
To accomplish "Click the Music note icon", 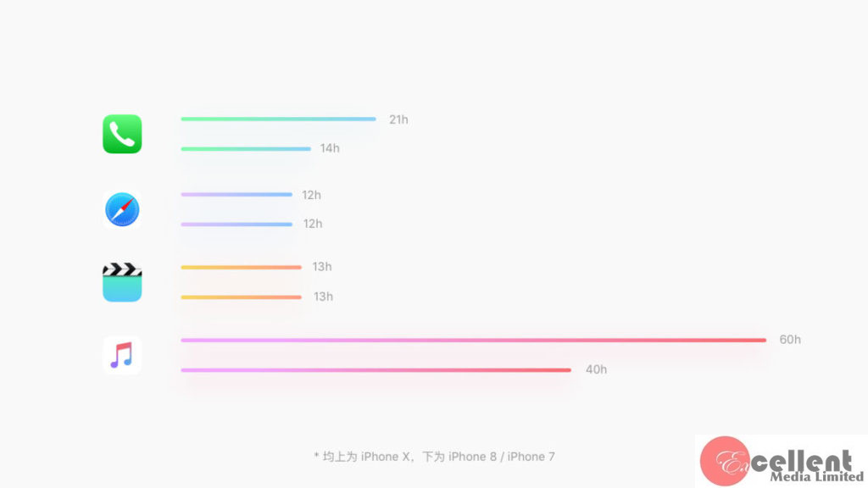I will pyautogui.click(x=122, y=355).
